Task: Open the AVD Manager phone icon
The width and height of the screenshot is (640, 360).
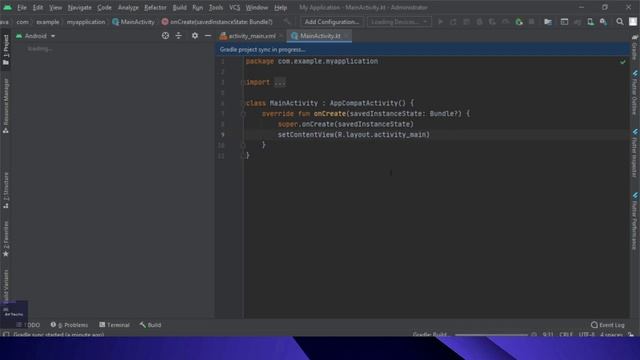Action: point(590,22)
